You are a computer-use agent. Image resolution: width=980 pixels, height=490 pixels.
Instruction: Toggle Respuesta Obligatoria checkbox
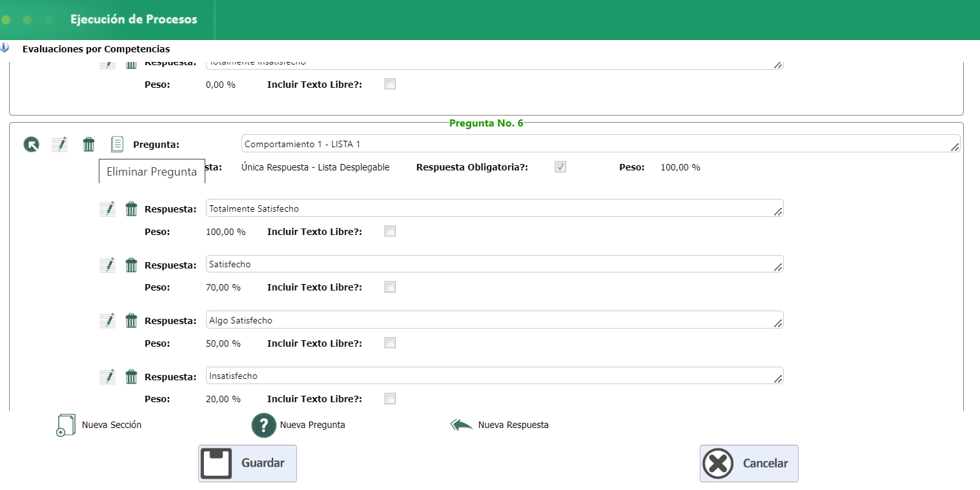[x=560, y=167]
